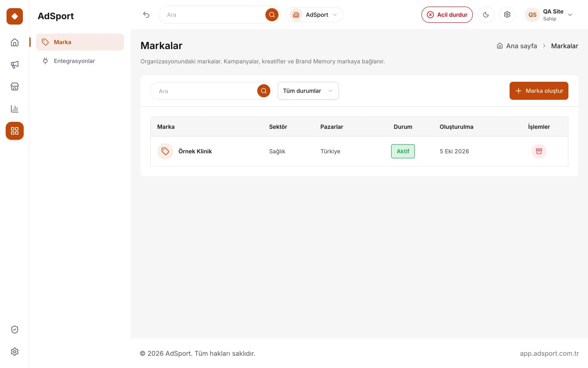Archive the Örnek Klinik brand
Viewport: 588px width, 368px height.
point(539,151)
